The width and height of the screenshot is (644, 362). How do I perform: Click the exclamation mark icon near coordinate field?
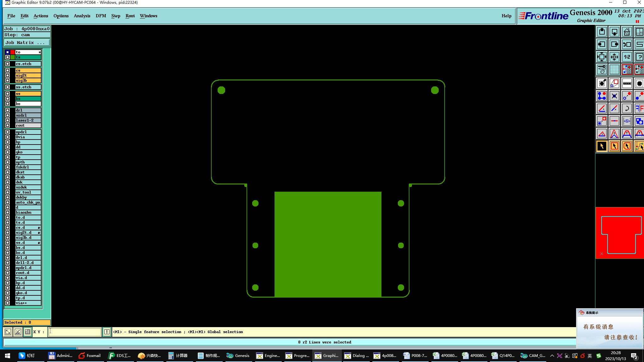107,332
